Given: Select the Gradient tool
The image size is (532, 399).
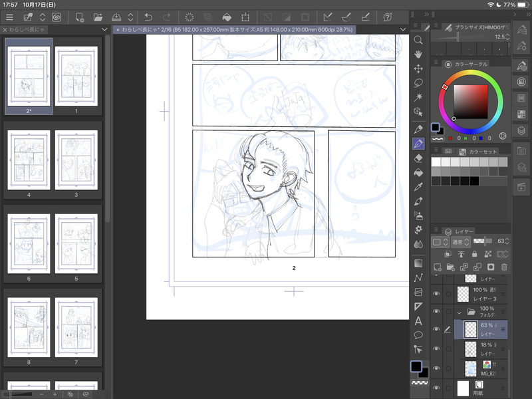Looking at the screenshot, I should coord(418,263).
